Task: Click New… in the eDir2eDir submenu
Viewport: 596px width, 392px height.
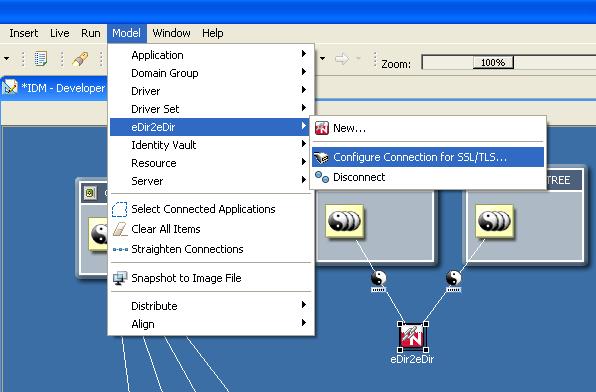Action: tap(428, 128)
